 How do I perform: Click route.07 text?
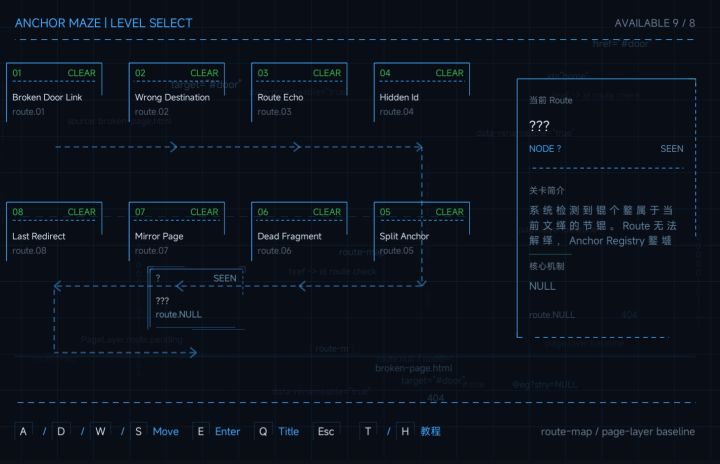(152, 251)
